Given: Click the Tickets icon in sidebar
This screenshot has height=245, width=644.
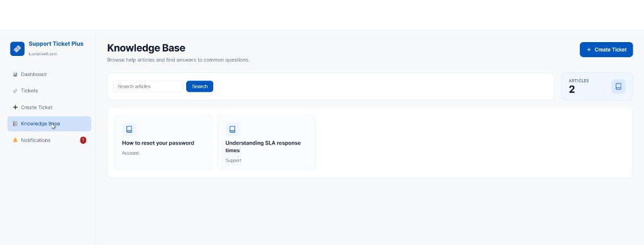Looking at the screenshot, I should point(15,90).
